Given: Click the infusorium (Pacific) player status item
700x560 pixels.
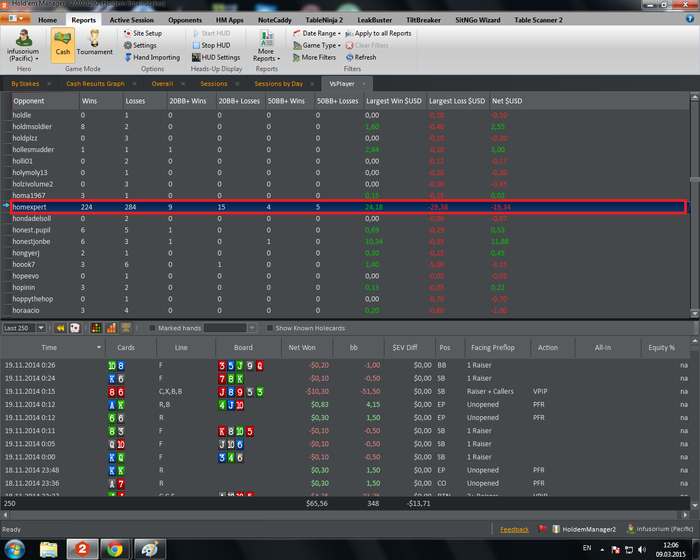Looking at the screenshot, I should [660, 529].
